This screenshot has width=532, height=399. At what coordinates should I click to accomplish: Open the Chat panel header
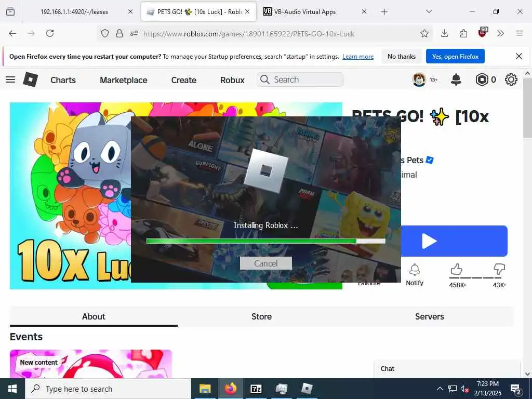pyautogui.click(x=447, y=369)
